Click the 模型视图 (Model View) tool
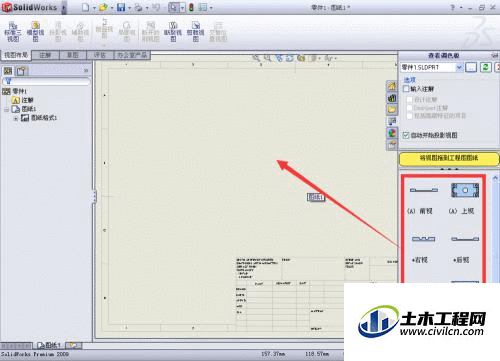Viewport: 500px width, 361px height. click(x=35, y=32)
